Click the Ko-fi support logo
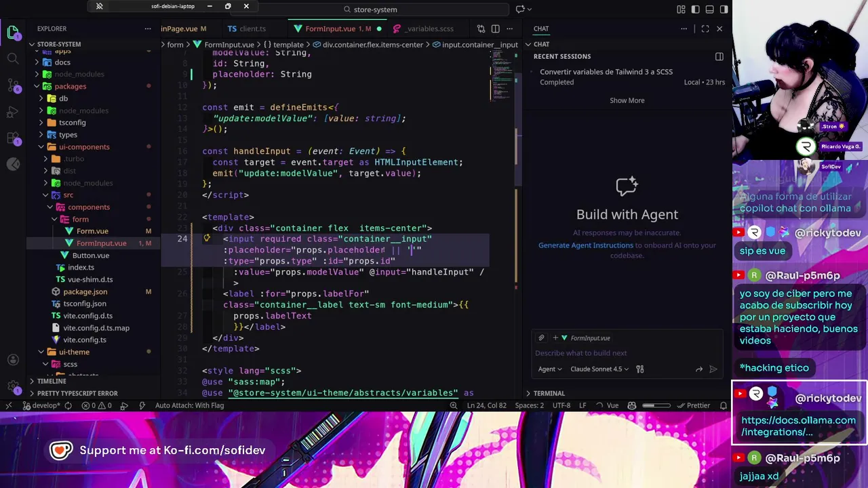Viewport: 868px width, 488px height. point(60,450)
